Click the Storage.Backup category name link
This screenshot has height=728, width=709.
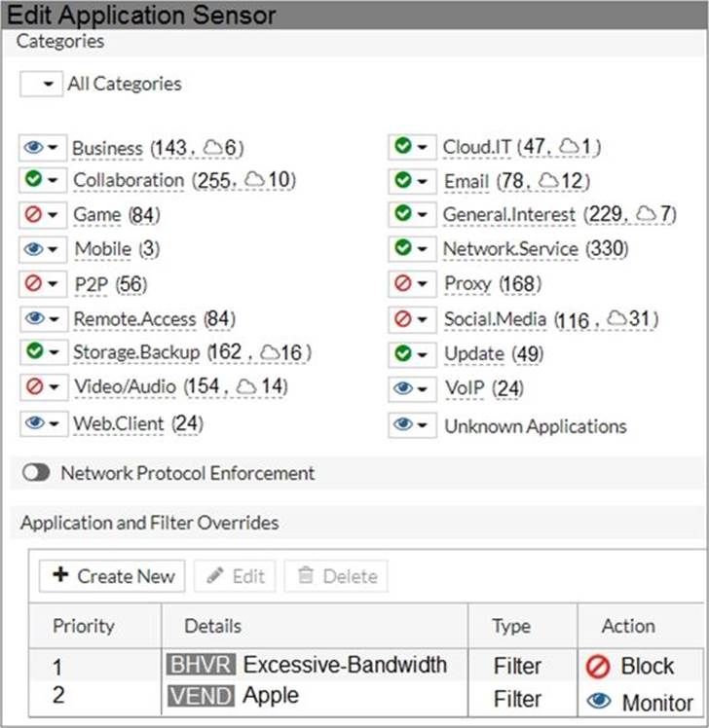pyautogui.click(x=136, y=351)
